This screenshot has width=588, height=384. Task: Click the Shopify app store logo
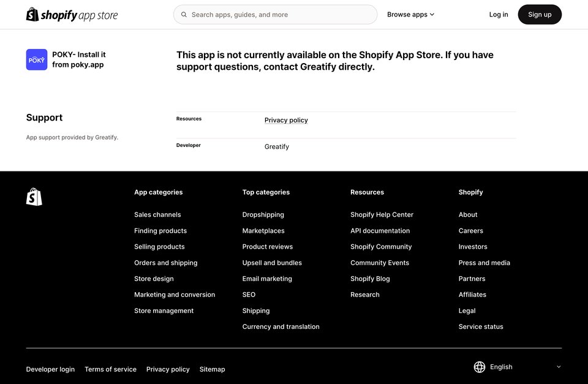click(x=72, y=15)
